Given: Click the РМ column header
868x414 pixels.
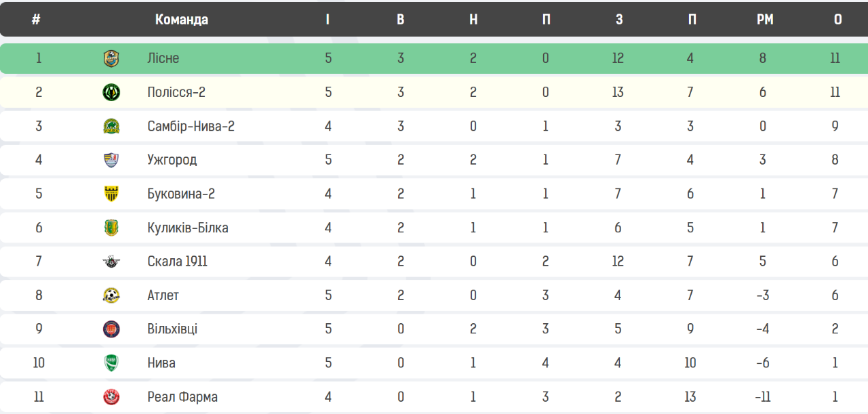Looking at the screenshot, I should (765, 20).
